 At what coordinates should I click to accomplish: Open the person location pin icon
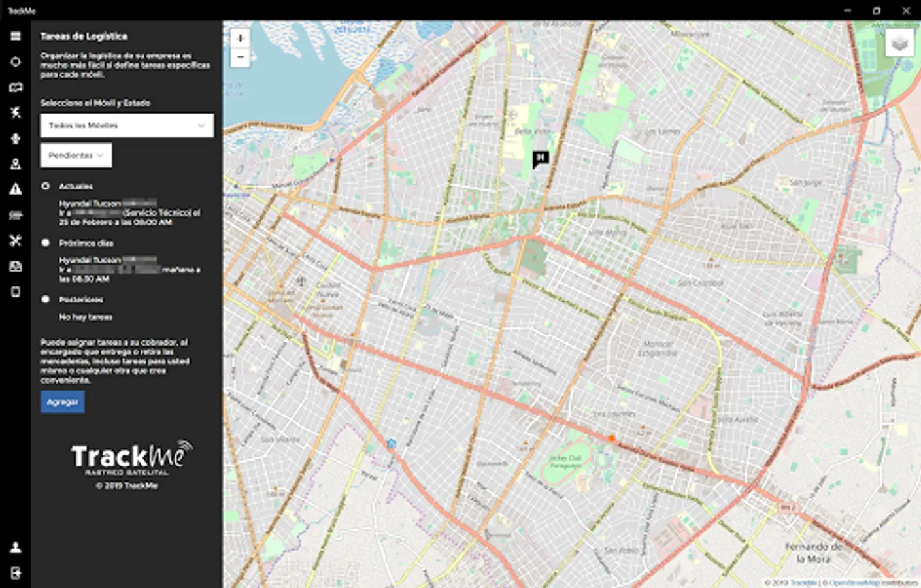coord(16,163)
